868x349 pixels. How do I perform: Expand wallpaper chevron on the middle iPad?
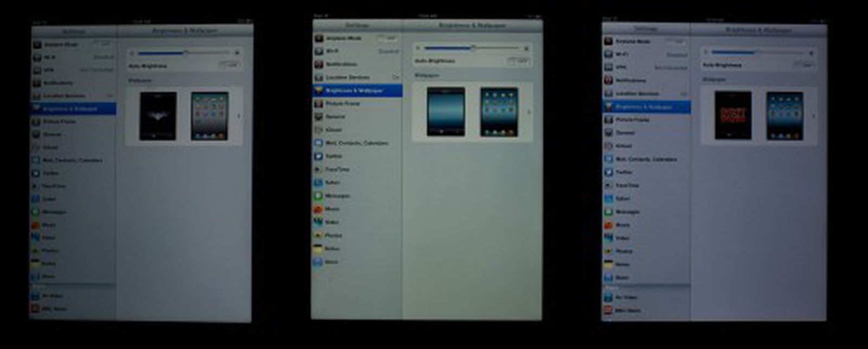click(529, 112)
